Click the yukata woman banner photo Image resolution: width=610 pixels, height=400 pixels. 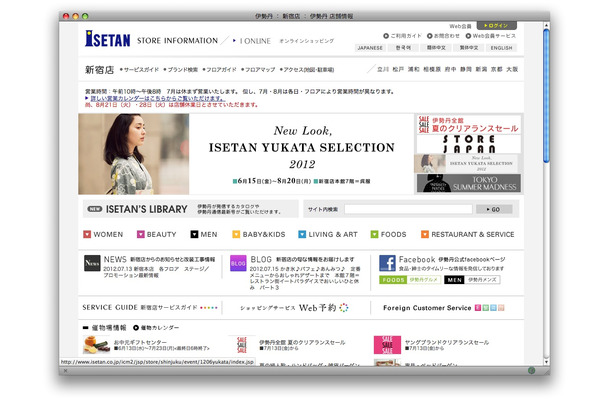point(133,154)
